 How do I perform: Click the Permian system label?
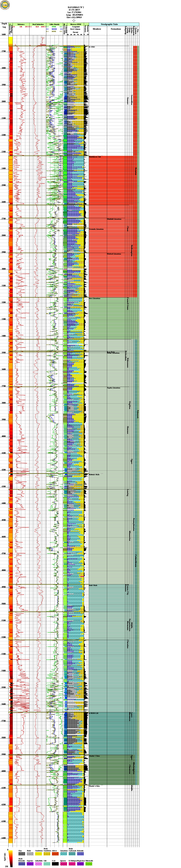136,171
